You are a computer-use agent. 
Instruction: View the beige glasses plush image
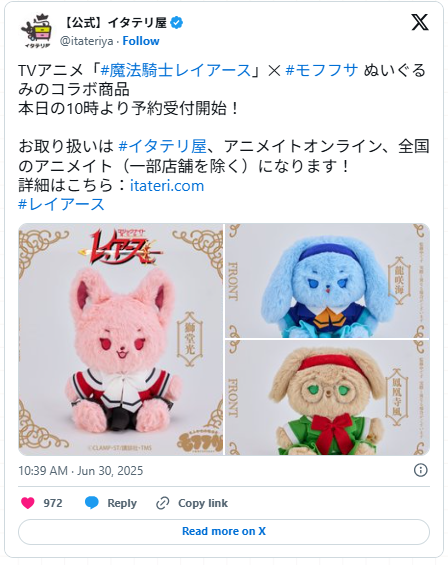pos(328,398)
